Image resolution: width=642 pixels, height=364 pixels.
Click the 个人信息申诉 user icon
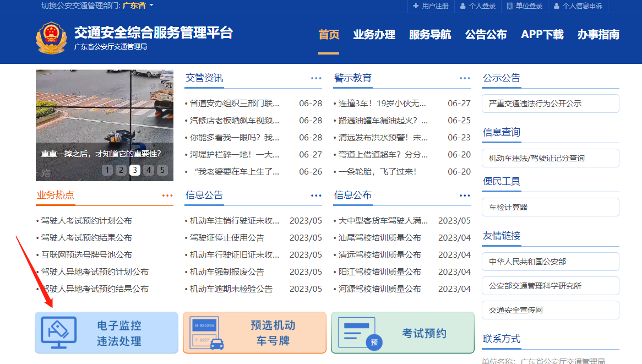coord(557,6)
